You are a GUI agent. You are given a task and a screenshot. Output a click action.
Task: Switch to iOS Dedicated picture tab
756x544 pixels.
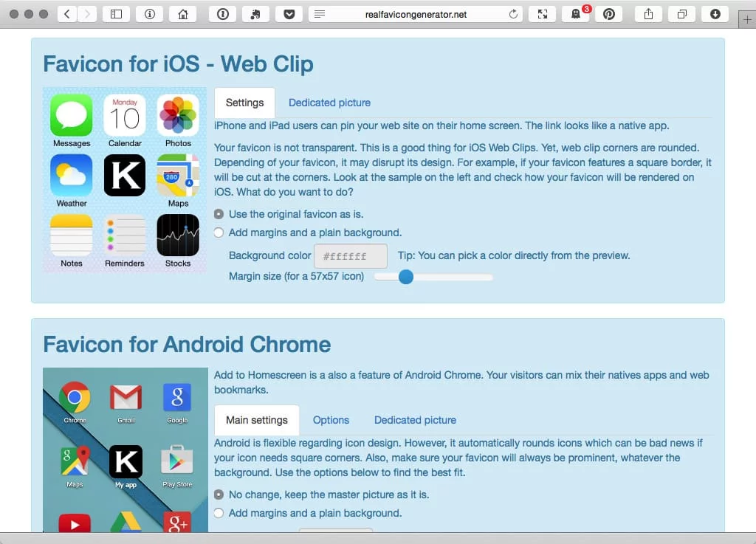coord(330,103)
